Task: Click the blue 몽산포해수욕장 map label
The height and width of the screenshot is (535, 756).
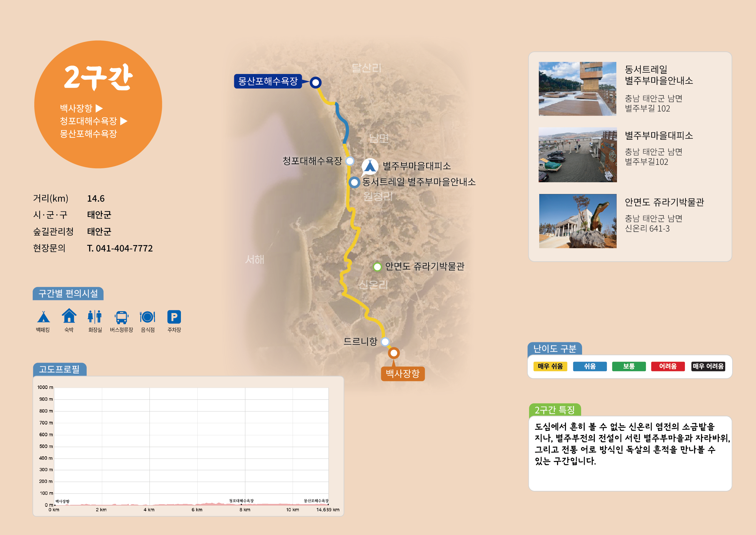Action: (x=268, y=81)
